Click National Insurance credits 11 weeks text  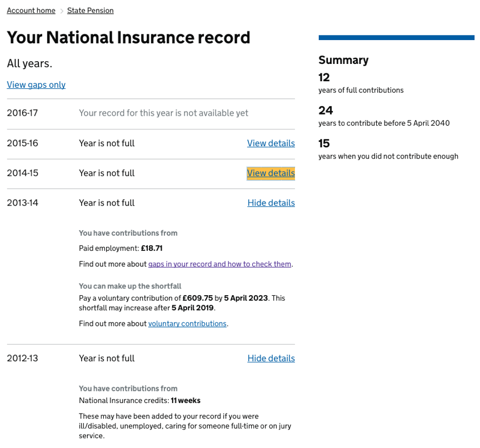[139, 401]
